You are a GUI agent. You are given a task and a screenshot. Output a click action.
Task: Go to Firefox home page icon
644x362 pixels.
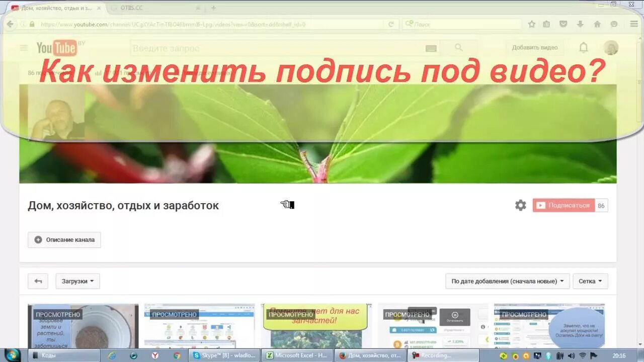[597, 24]
